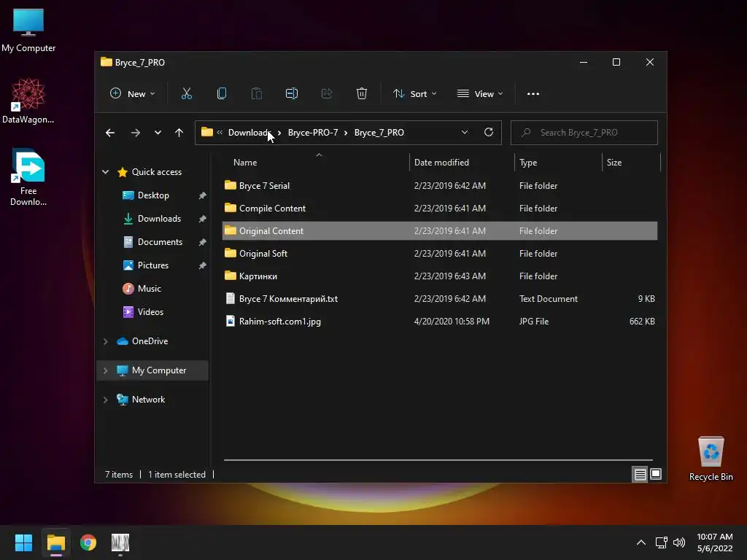The image size is (747, 560).
Task: Open recent locations dropdown arrow
Action: (x=158, y=133)
